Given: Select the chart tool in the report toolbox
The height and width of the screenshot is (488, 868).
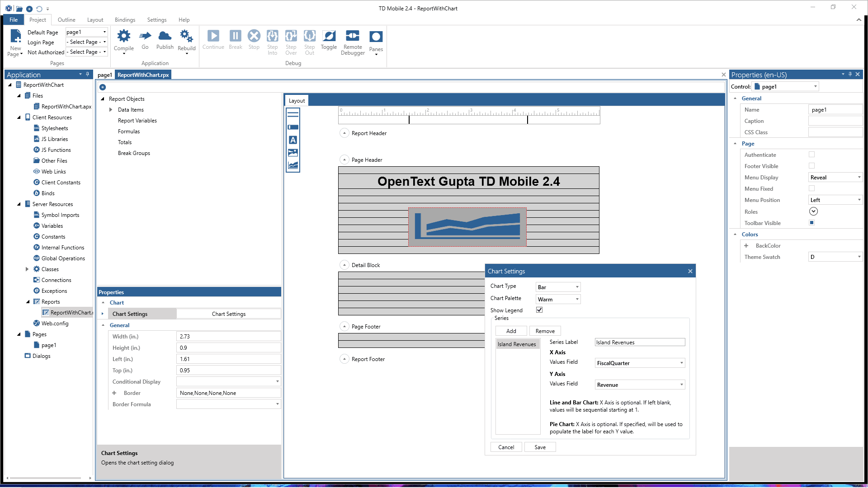Looking at the screenshot, I should 293,165.
